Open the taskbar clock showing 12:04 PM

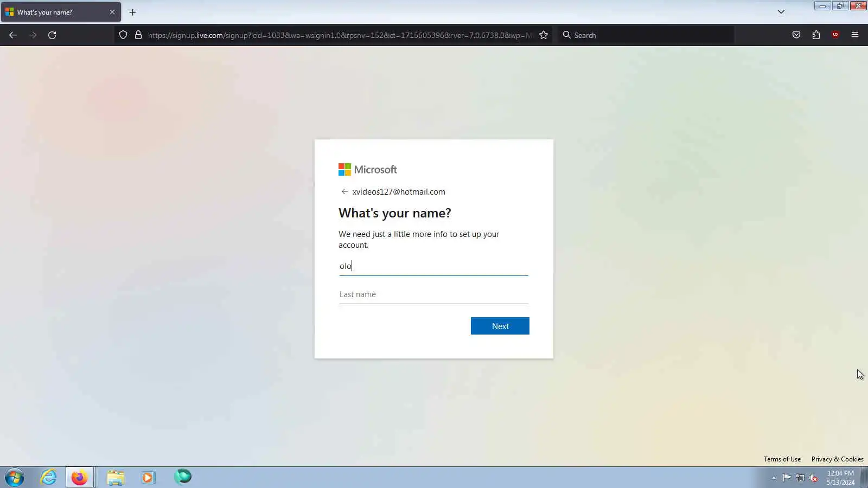[x=840, y=478]
